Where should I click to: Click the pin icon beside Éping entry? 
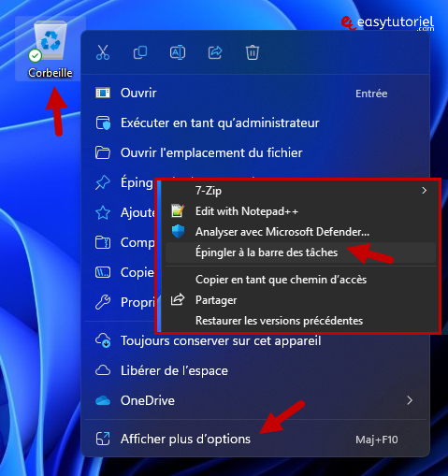[x=103, y=182]
